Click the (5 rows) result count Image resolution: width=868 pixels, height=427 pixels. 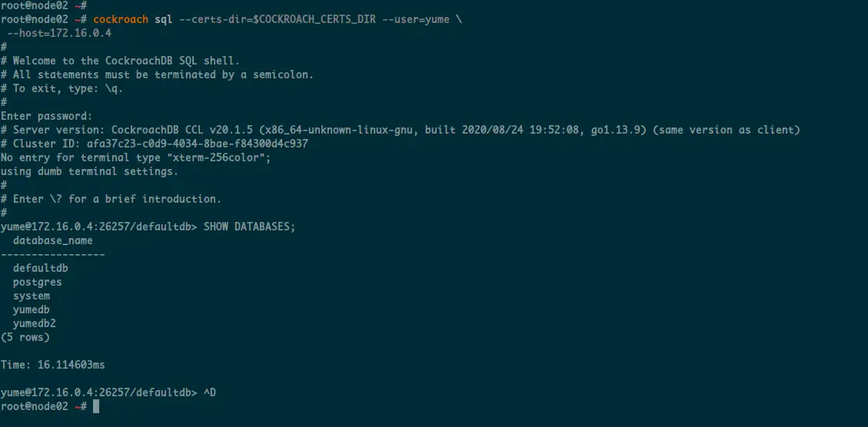point(25,337)
